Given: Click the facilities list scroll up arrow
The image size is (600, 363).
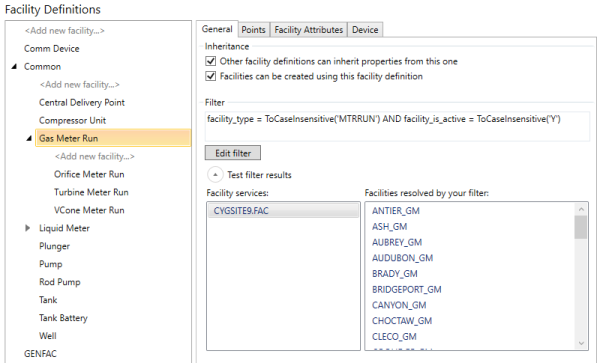Looking at the screenshot, I should click(x=581, y=209).
